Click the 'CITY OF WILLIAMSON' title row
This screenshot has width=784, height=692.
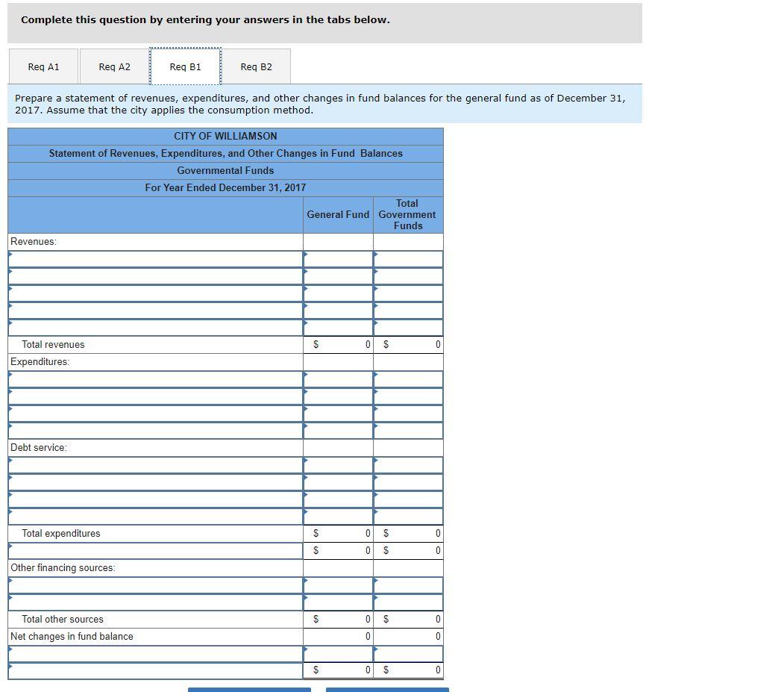[225, 137]
